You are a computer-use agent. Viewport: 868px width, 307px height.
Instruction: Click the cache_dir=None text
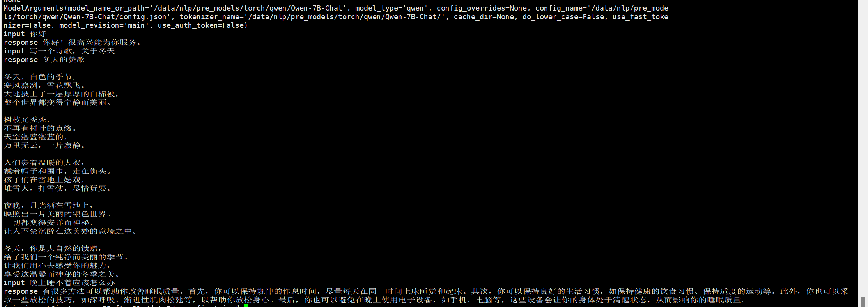[484, 17]
